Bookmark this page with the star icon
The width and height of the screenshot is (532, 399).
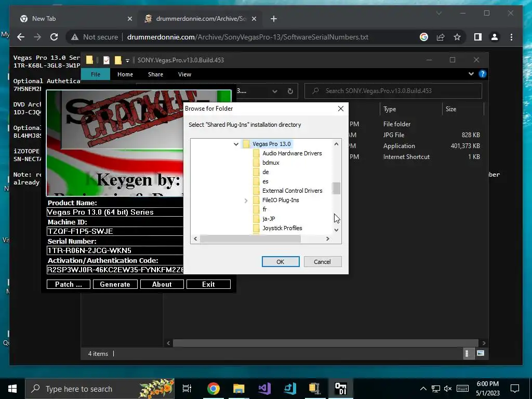tap(457, 37)
